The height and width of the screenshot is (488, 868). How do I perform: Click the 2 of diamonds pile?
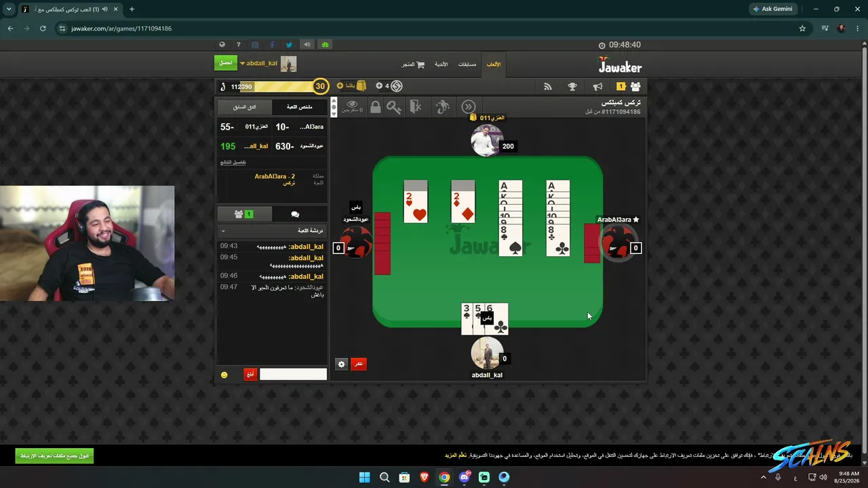click(463, 201)
